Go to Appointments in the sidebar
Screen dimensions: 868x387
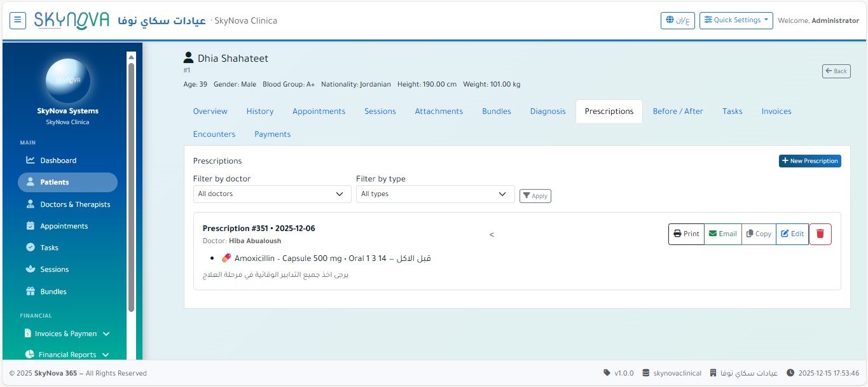pyautogui.click(x=64, y=226)
